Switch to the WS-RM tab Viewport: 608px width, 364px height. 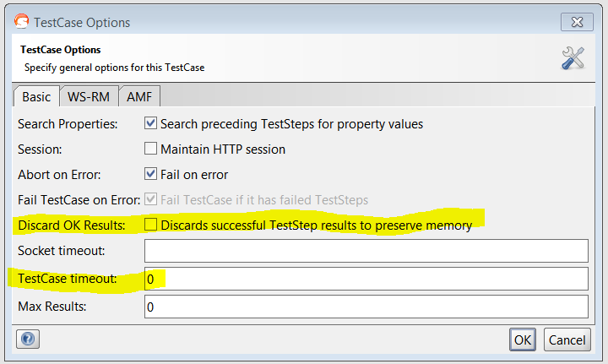click(x=89, y=97)
